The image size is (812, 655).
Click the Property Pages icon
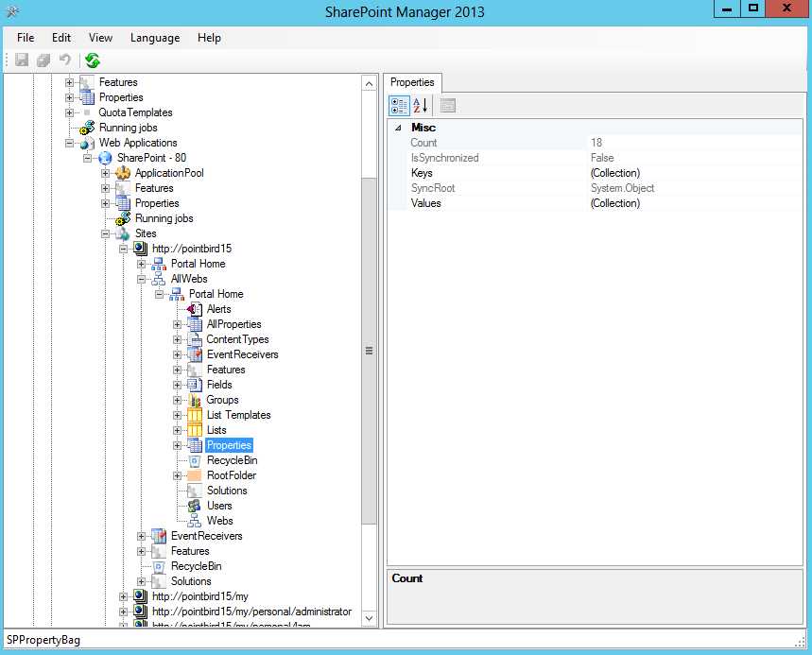click(448, 106)
